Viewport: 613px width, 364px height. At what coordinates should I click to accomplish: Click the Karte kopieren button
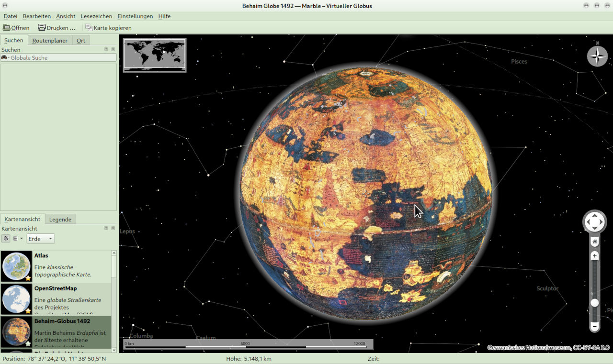pyautogui.click(x=108, y=28)
